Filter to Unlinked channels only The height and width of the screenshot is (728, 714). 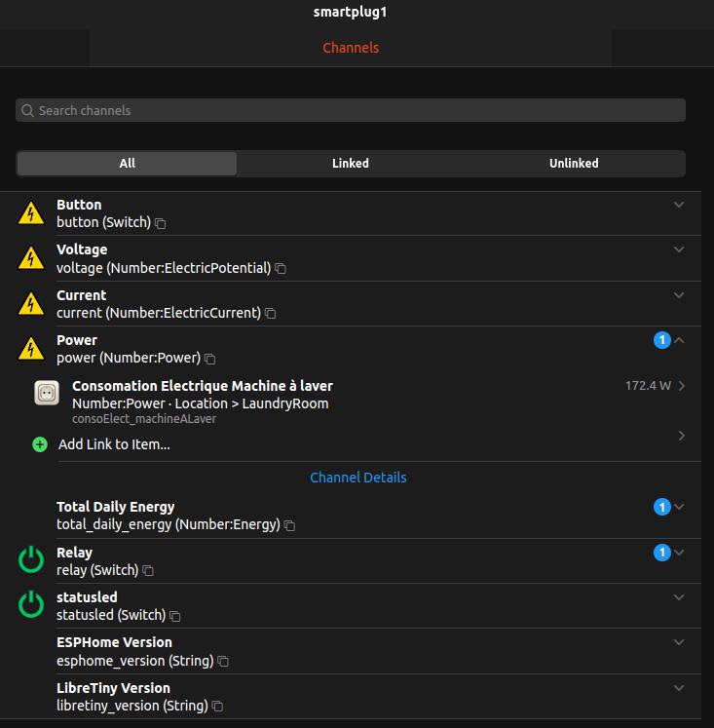click(x=574, y=164)
